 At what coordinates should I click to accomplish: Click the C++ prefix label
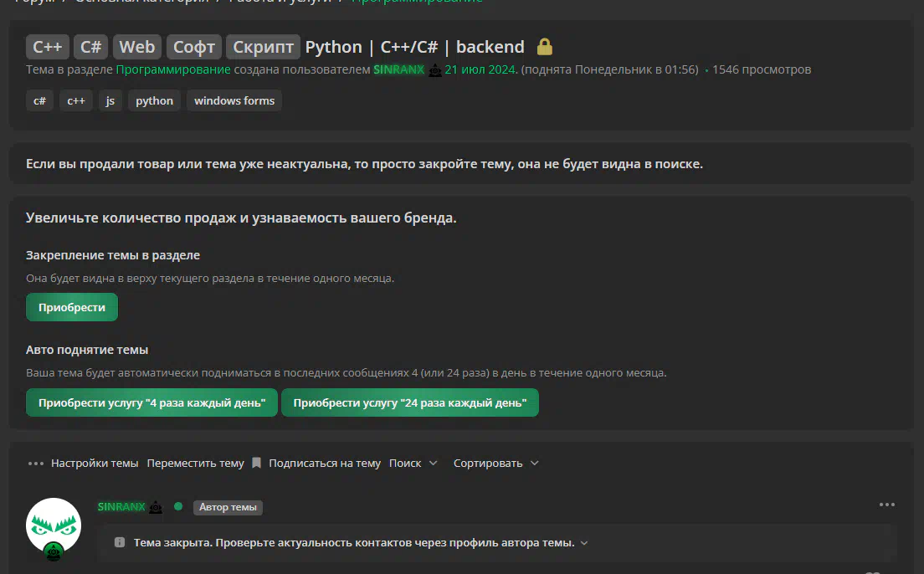tap(48, 47)
